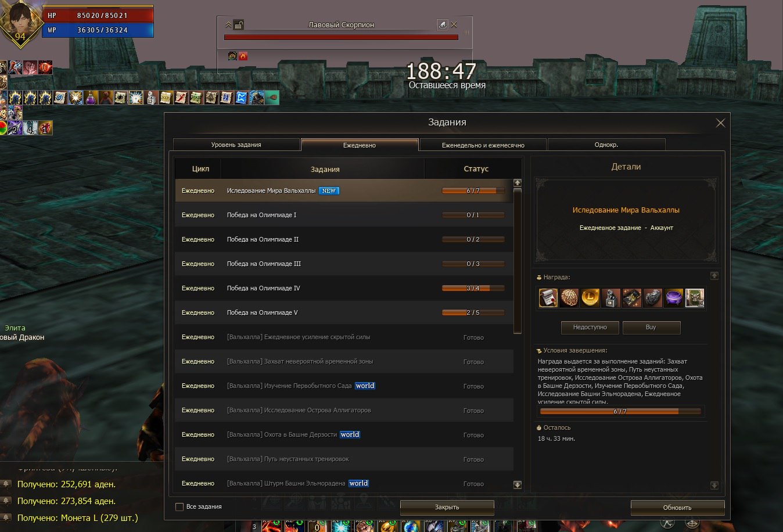Enable the 'Все задания' checkbox
This screenshot has width=783, height=532.
179,506
